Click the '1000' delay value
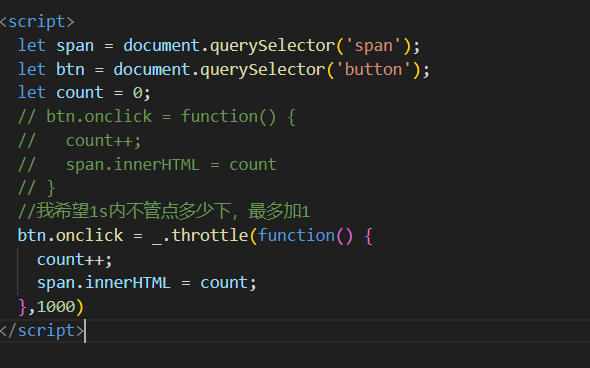Viewport: 590px width, 368px height. click(x=56, y=307)
